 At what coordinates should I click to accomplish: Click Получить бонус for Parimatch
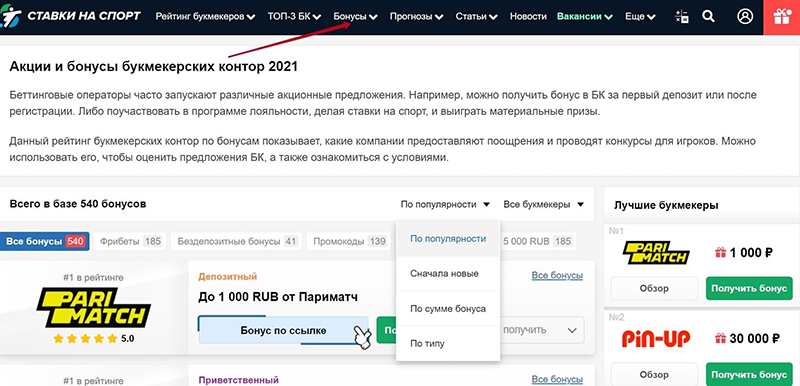[x=749, y=289]
